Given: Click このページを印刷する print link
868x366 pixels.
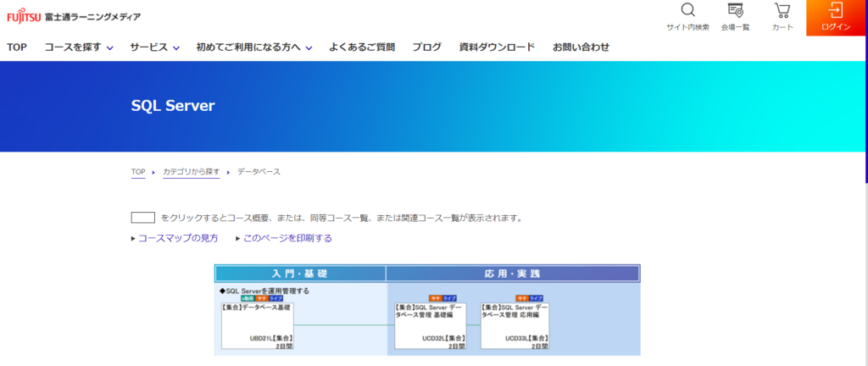Looking at the screenshot, I should click(287, 238).
